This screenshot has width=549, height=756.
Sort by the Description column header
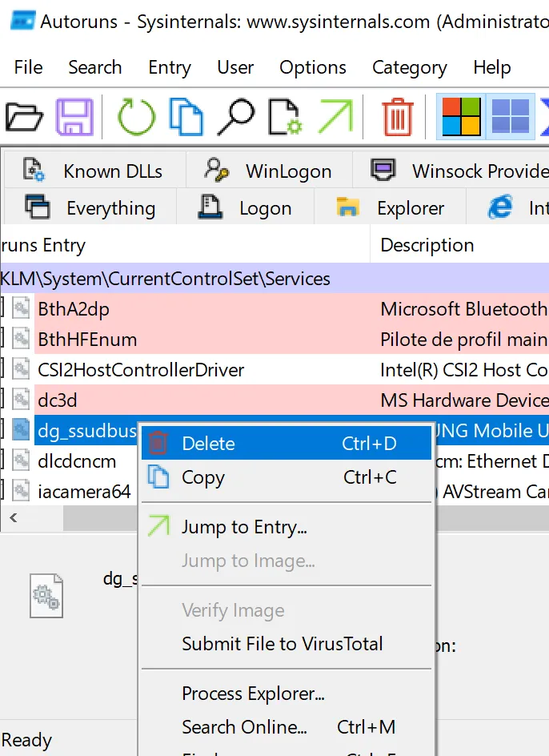point(460,245)
